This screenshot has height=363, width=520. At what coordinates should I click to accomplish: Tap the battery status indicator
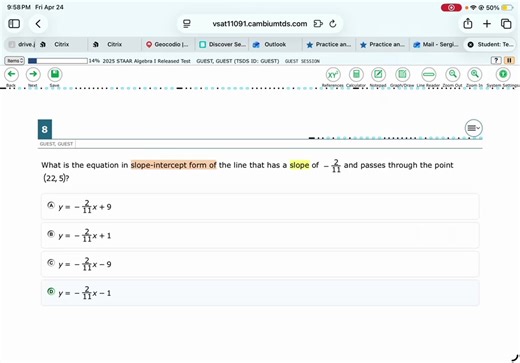(x=507, y=7)
